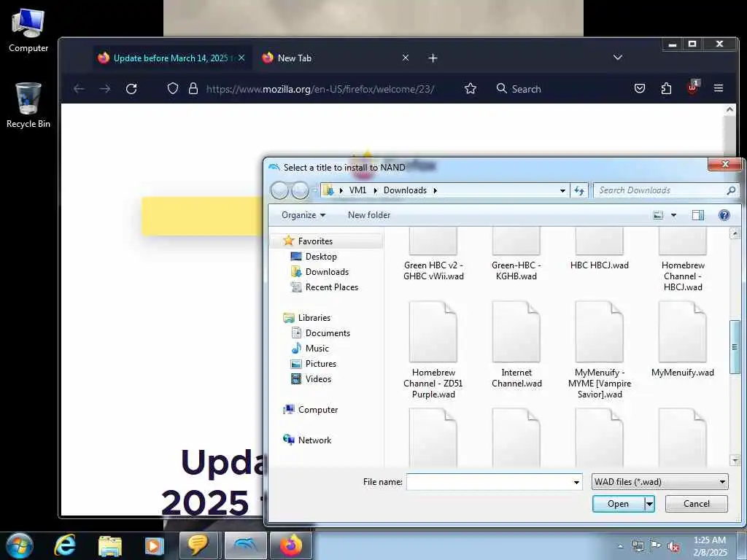Image resolution: width=747 pixels, height=560 pixels.
Task: Open the Computer desktop icon
Action: [x=28, y=29]
